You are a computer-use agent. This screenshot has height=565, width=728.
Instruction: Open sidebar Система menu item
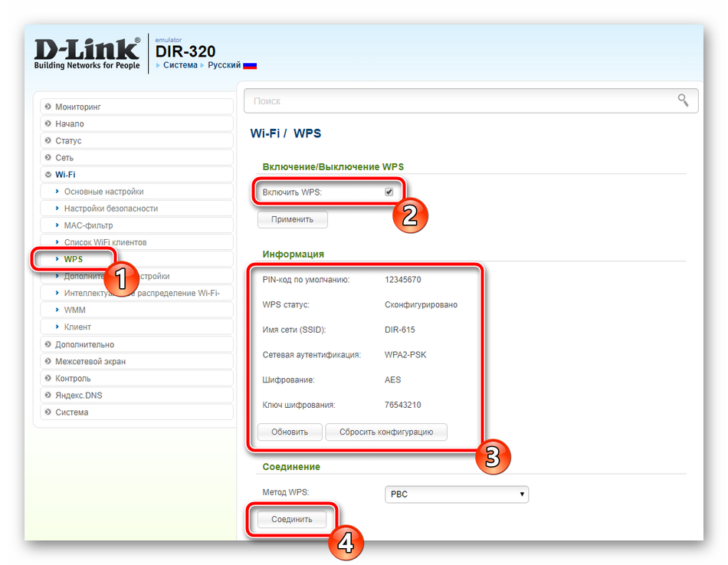136,412
